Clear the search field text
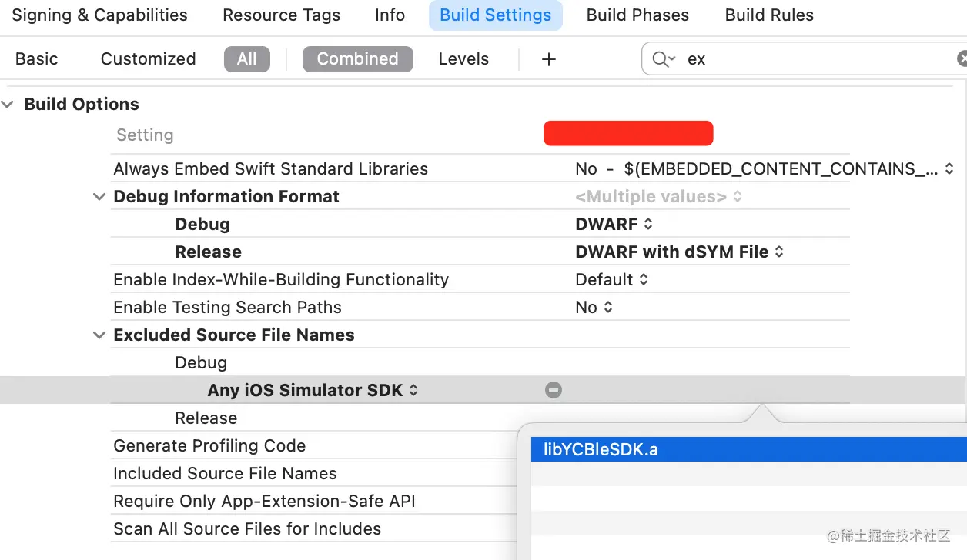This screenshot has width=967, height=560. [x=962, y=59]
